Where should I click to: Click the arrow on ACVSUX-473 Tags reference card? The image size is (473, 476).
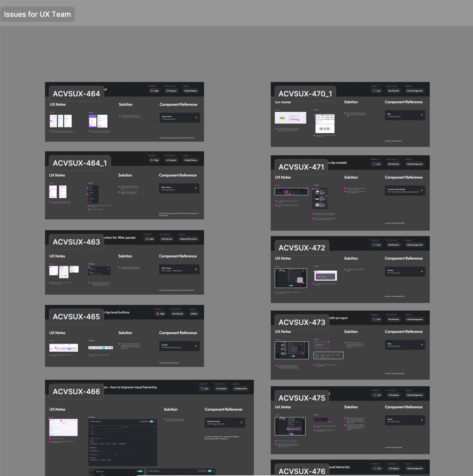click(421, 345)
